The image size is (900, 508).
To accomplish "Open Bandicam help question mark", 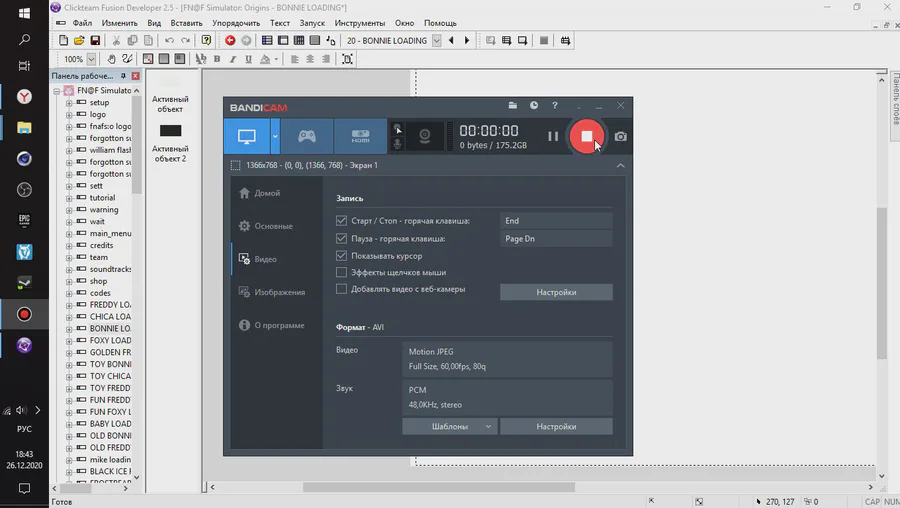I will tap(554, 105).
